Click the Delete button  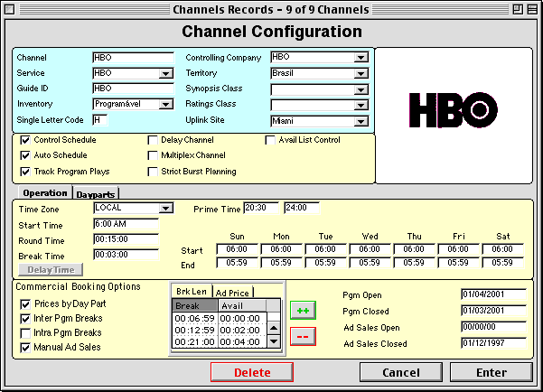pos(252,372)
